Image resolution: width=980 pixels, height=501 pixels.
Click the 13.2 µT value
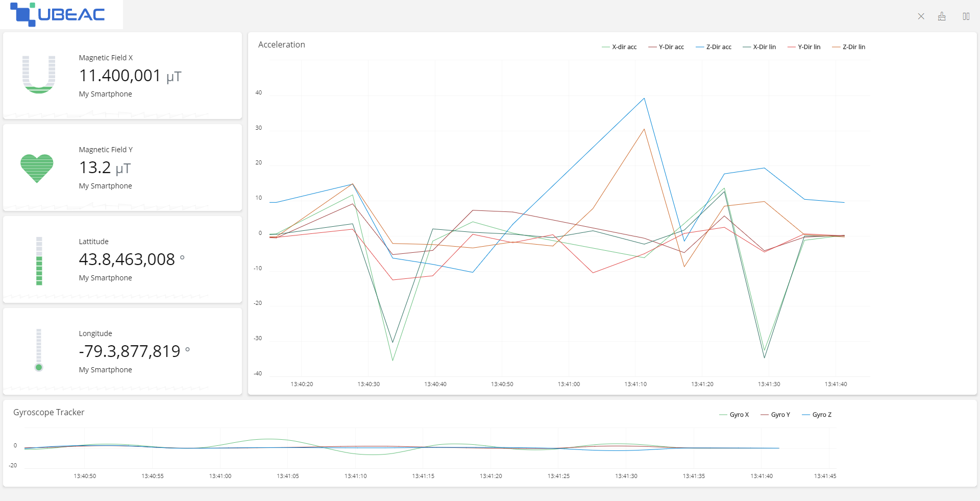pyautogui.click(x=105, y=168)
